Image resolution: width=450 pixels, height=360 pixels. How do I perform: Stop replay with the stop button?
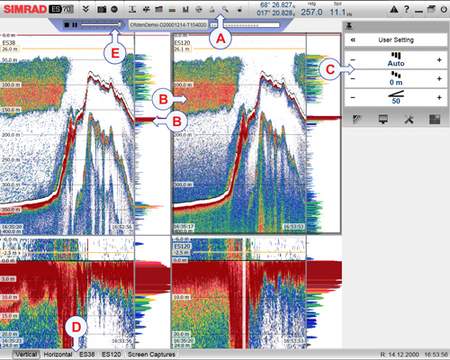[67, 25]
